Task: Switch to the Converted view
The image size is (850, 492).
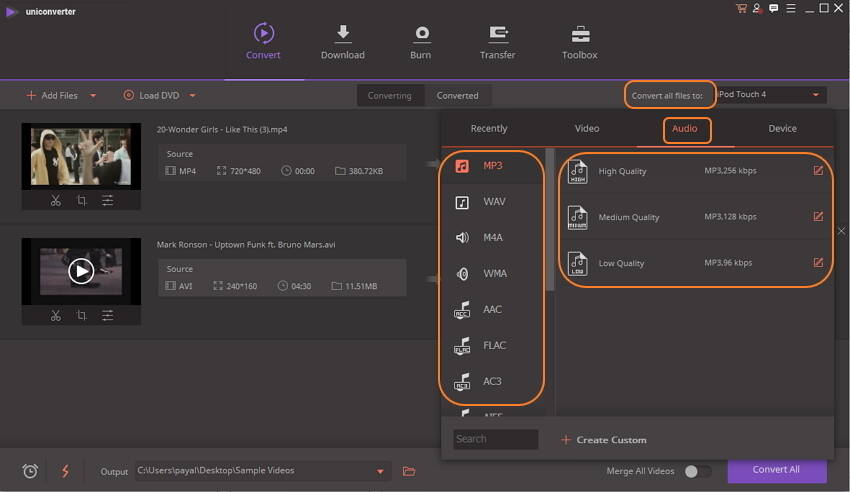Action: (x=457, y=96)
